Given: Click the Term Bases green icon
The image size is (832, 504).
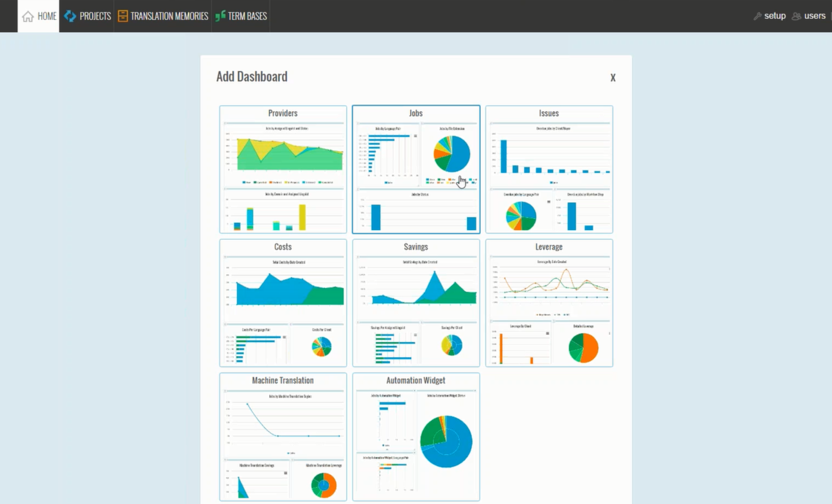Looking at the screenshot, I should click(220, 16).
